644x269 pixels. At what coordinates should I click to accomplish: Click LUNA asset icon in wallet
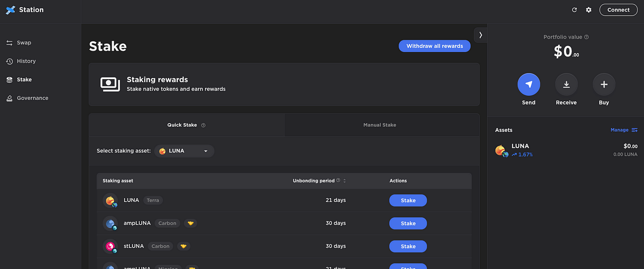point(501,151)
